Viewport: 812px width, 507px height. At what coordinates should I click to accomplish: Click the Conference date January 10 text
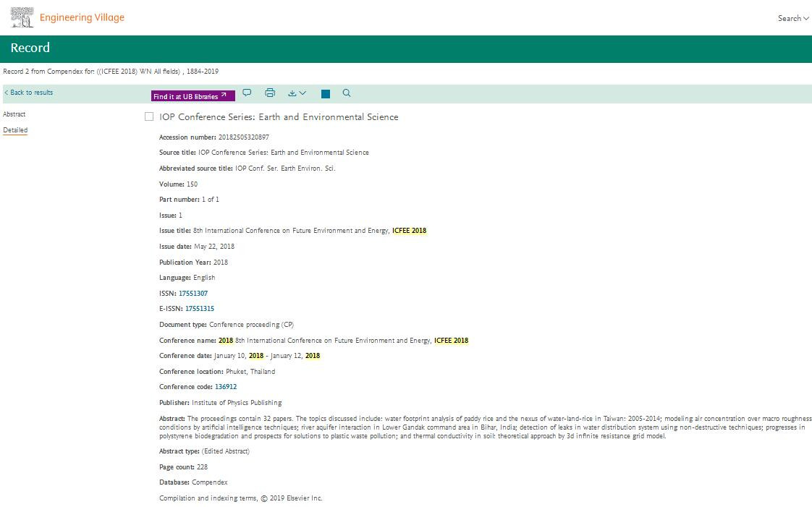[267, 356]
